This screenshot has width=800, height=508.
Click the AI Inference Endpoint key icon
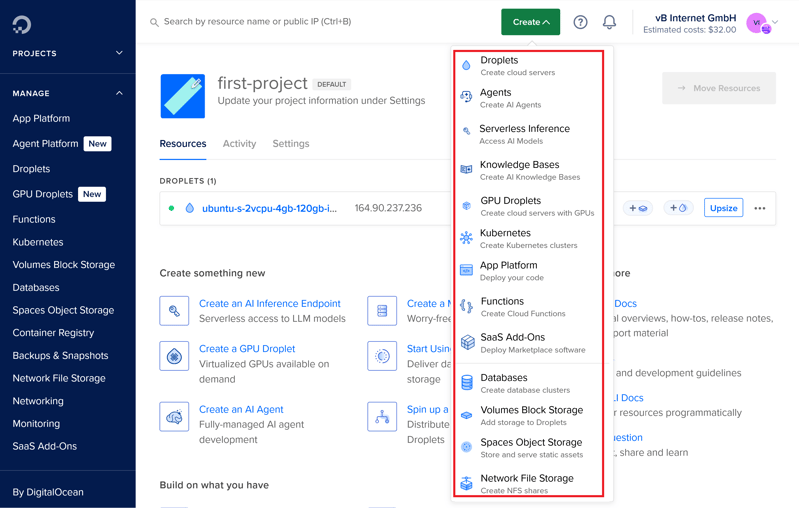[x=174, y=311]
